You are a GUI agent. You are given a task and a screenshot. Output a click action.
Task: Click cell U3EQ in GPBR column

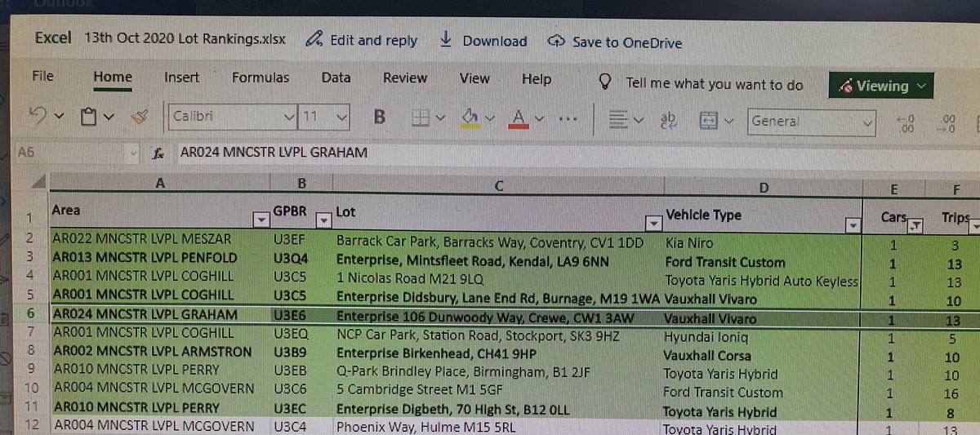tap(291, 335)
